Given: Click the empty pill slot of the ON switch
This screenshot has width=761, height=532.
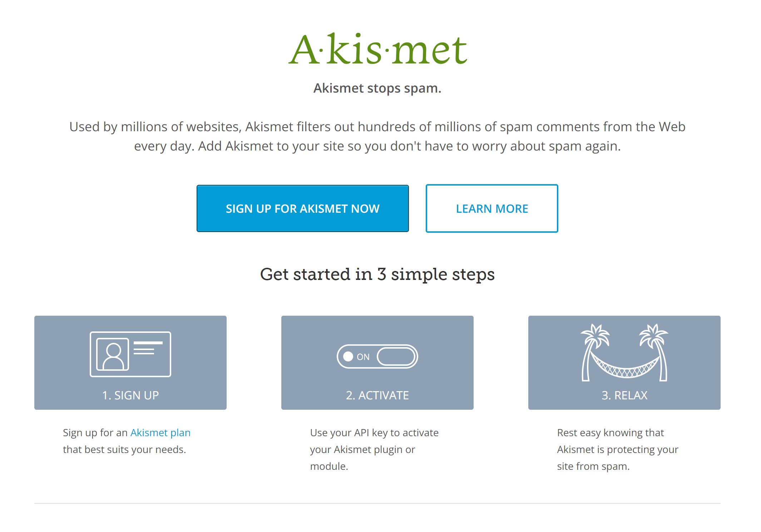Looking at the screenshot, I should (396, 356).
